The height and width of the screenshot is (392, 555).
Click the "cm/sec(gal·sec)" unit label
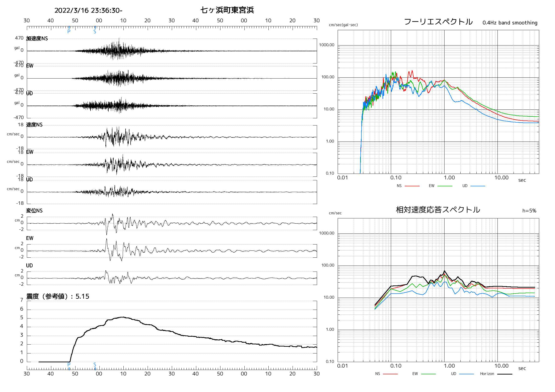[x=343, y=25]
